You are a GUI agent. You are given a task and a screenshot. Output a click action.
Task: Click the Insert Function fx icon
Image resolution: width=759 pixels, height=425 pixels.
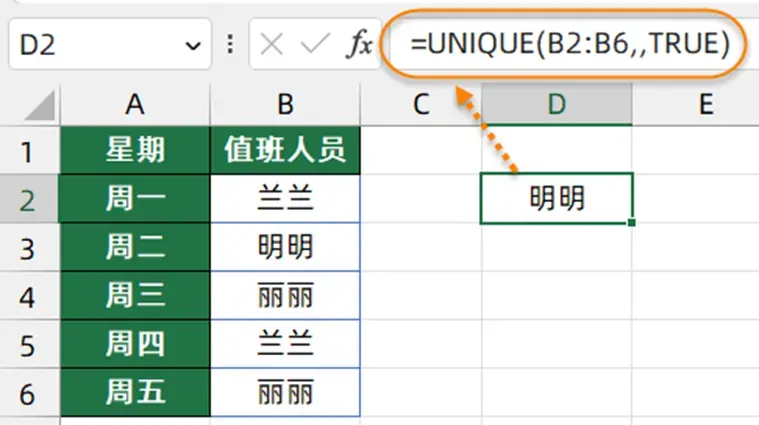coord(360,45)
